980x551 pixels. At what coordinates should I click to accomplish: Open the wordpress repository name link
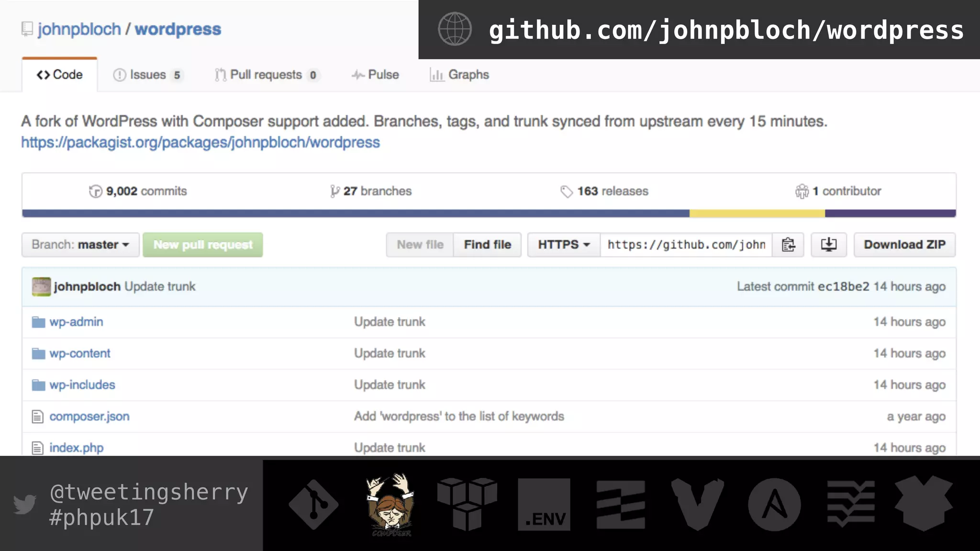click(178, 29)
